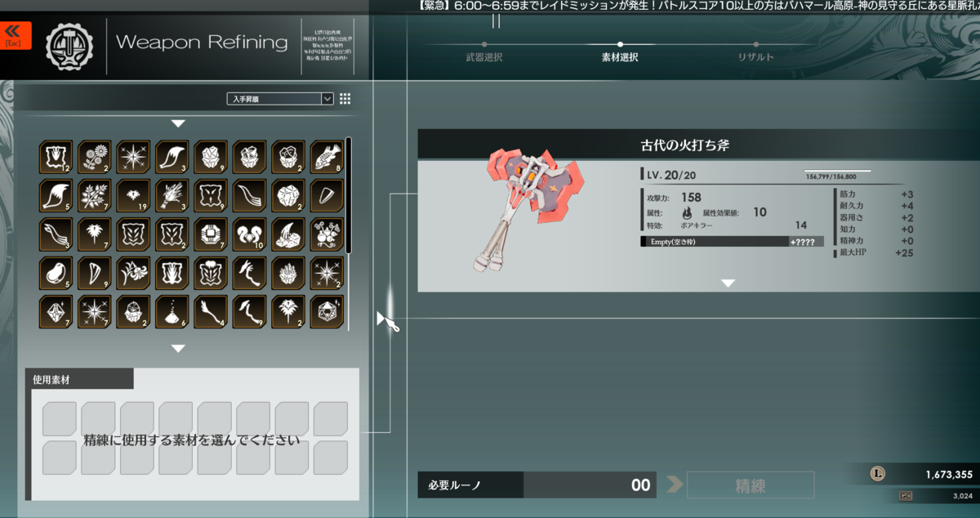Viewport: 980px width, 518px height.
Task: Choose the curved horn material without count
Action: [x=249, y=195]
